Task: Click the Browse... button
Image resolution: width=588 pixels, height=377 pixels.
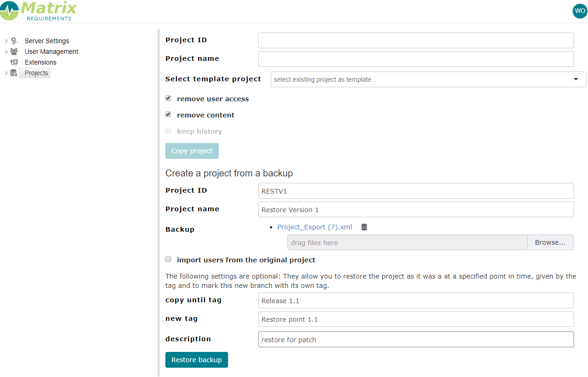Action: [550, 242]
